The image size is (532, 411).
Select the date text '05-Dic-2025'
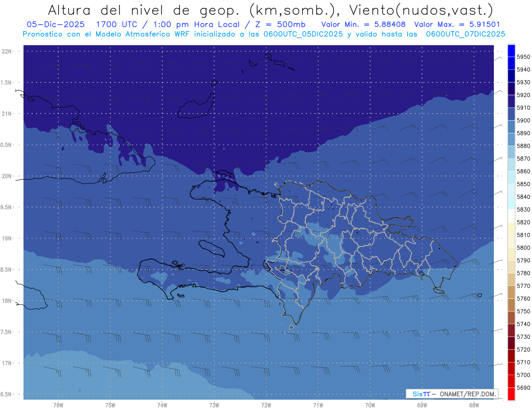click(x=56, y=25)
